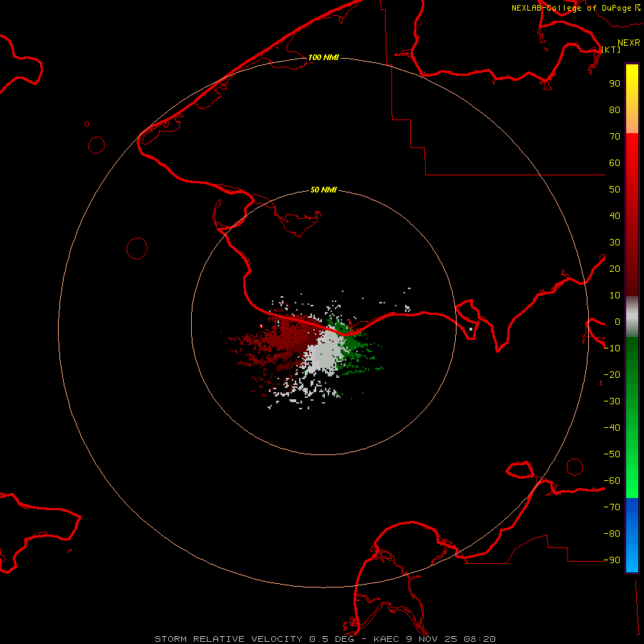The height and width of the screenshot is (644, 644).
Task: Click the positive 20 scale value
Action: [615, 268]
